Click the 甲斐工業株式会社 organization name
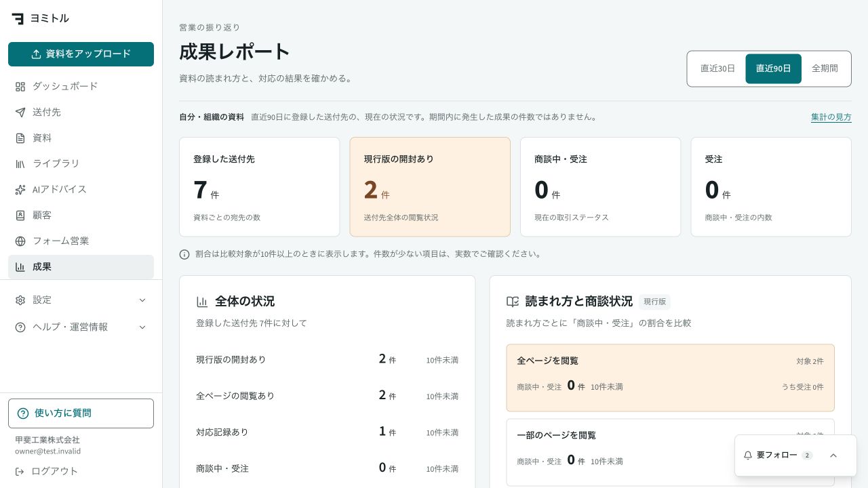The width and height of the screenshot is (868, 488). [47, 440]
